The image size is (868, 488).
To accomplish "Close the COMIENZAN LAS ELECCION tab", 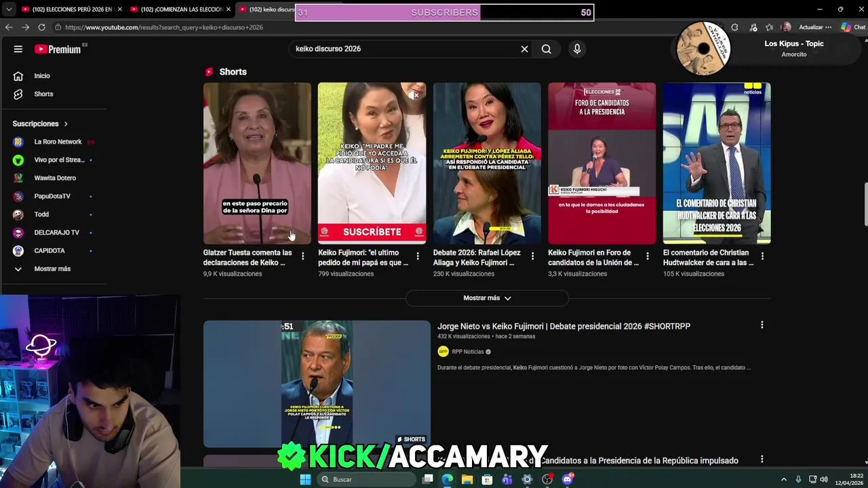I will pos(228,9).
